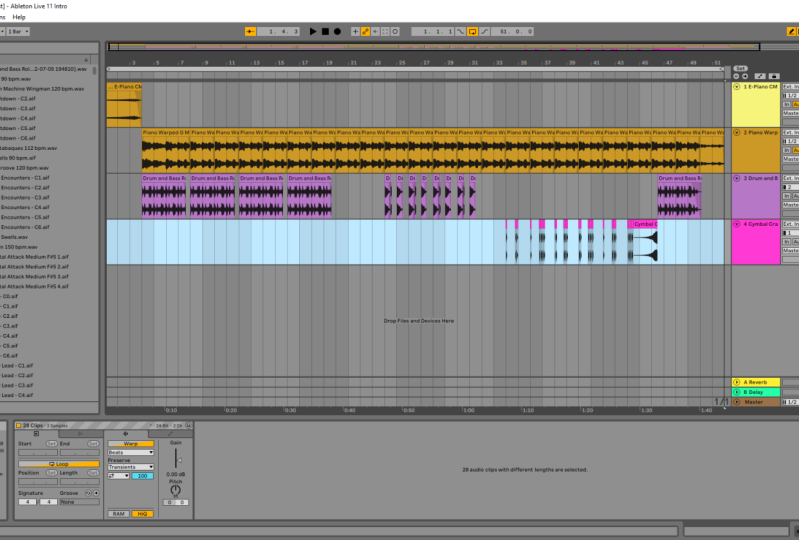Screen dimensions: 799x540
Task: Unfold the Master track
Action: click(x=737, y=402)
